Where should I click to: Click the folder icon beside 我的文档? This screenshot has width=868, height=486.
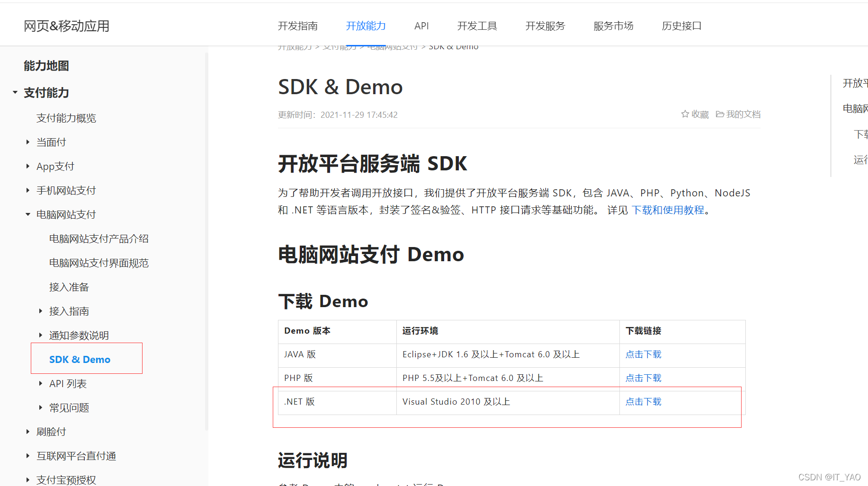tap(720, 114)
